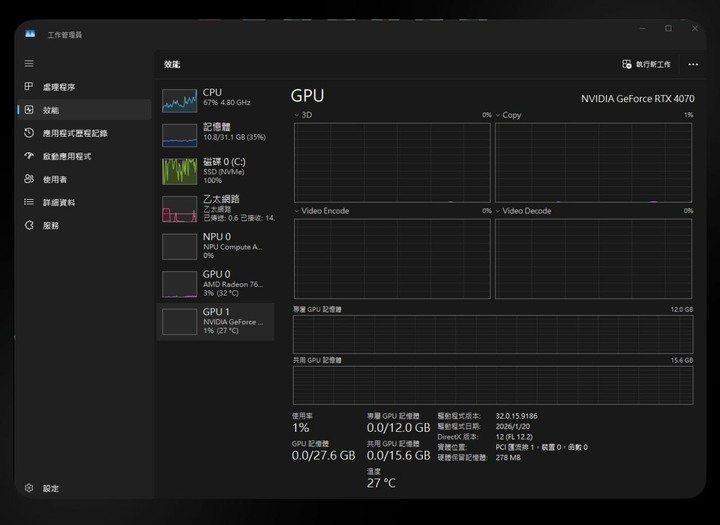The width and height of the screenshot is (720, 525).
Task: Go to 處理程序 Processes tab
Action: click(59, 87)
